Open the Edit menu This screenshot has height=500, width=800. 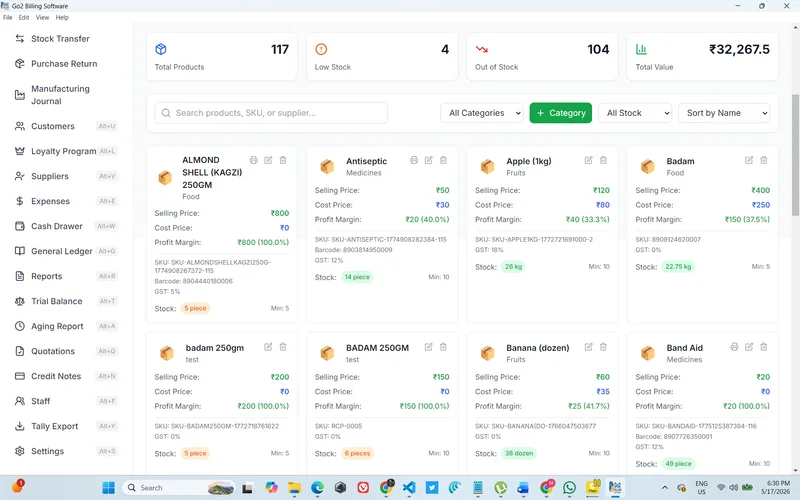(24, 17)
